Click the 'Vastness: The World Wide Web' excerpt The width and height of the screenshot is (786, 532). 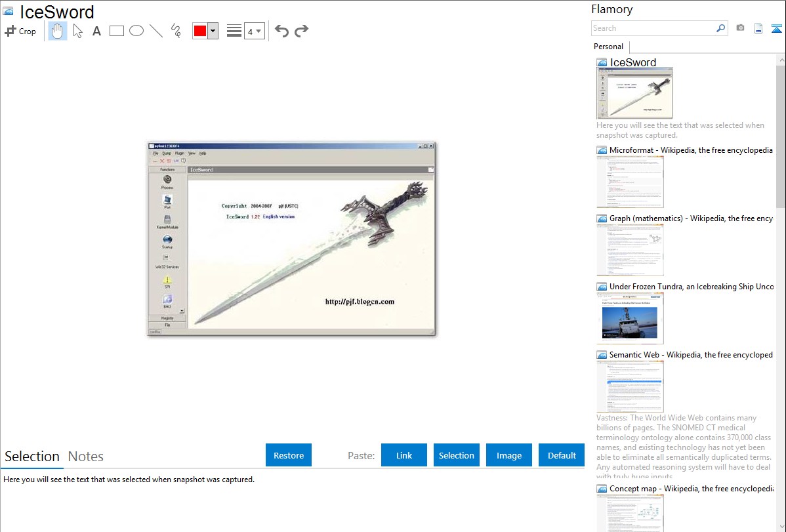pos(684,447)
